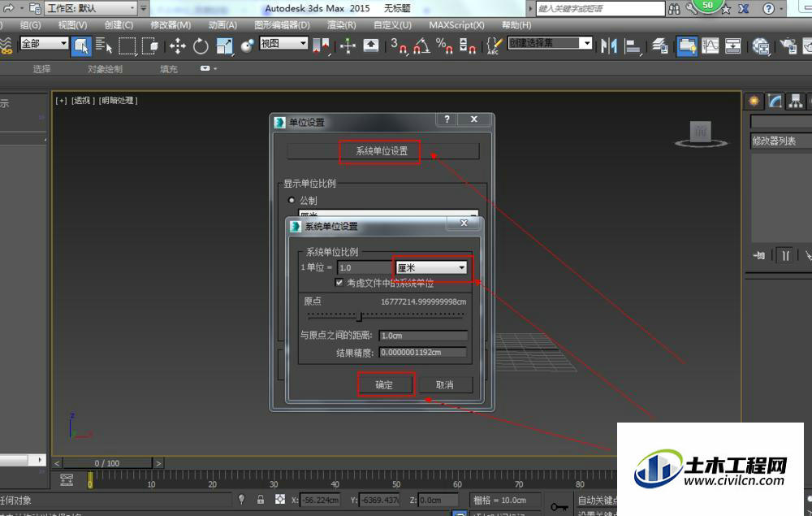Viewport: 812px width, 516px height.
Task: Choose the Rectangular Selection Region tool
Action: pyautogui.click(x=127, y=46)
